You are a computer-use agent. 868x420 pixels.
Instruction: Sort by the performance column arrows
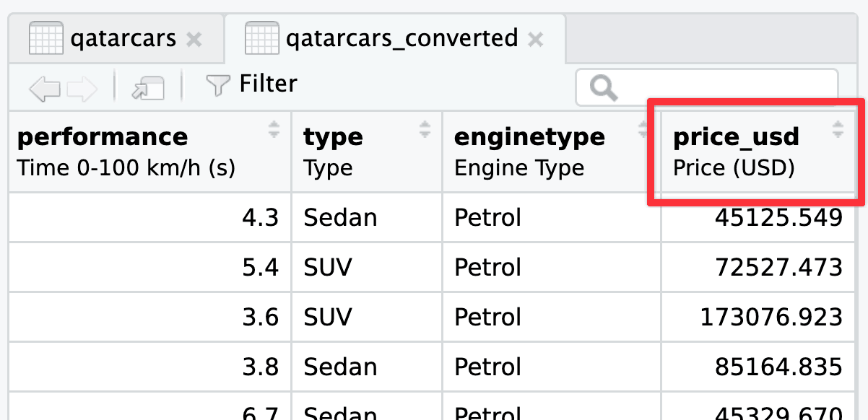tap(274, 130)
